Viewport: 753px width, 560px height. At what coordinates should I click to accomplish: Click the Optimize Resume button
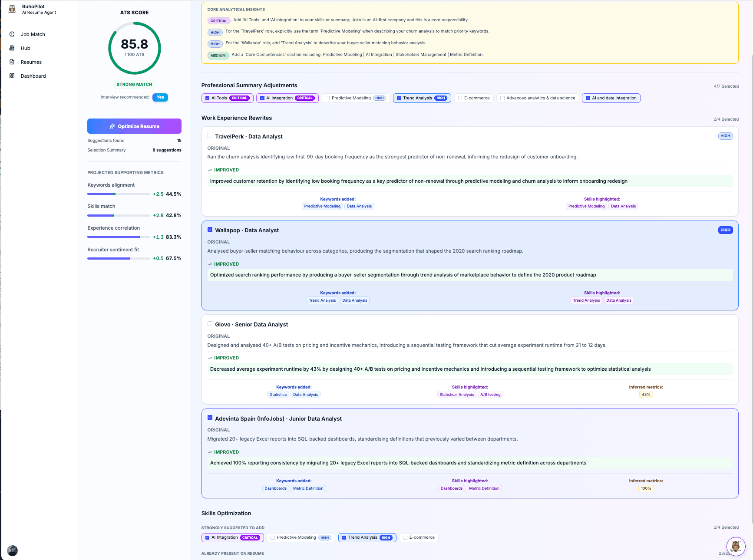(x=134, y=126)
